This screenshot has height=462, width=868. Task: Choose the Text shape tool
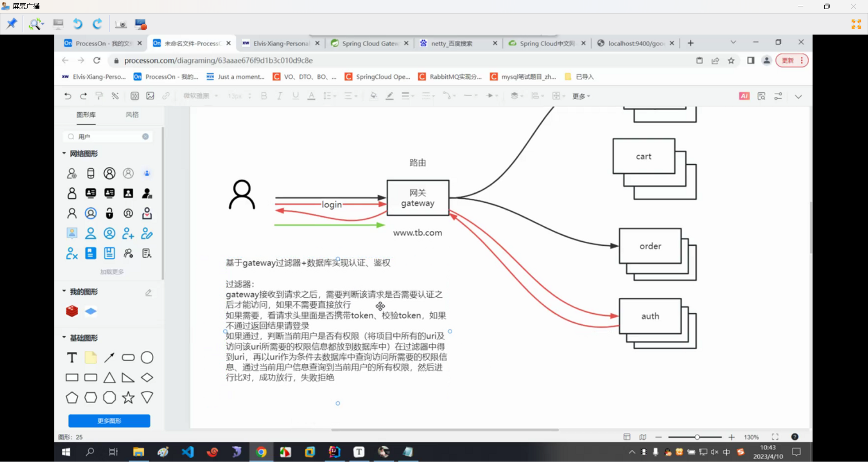tap(72, 357)
